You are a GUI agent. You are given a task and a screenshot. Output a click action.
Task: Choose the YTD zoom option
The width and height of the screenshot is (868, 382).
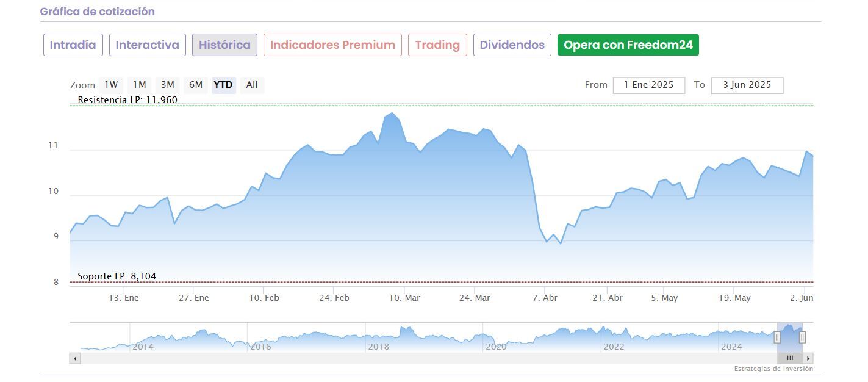point(223,85)
